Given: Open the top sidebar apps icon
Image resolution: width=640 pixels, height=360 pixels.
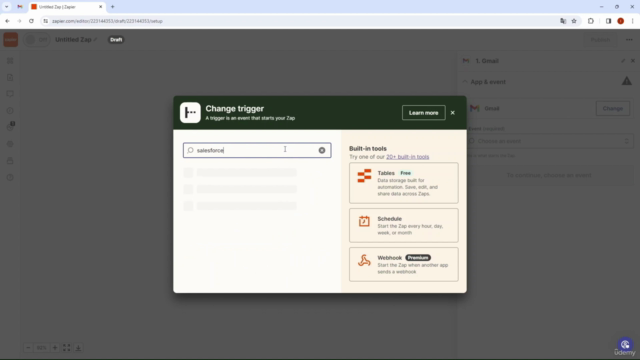Looking at the screenshot, I should (10, 61).
